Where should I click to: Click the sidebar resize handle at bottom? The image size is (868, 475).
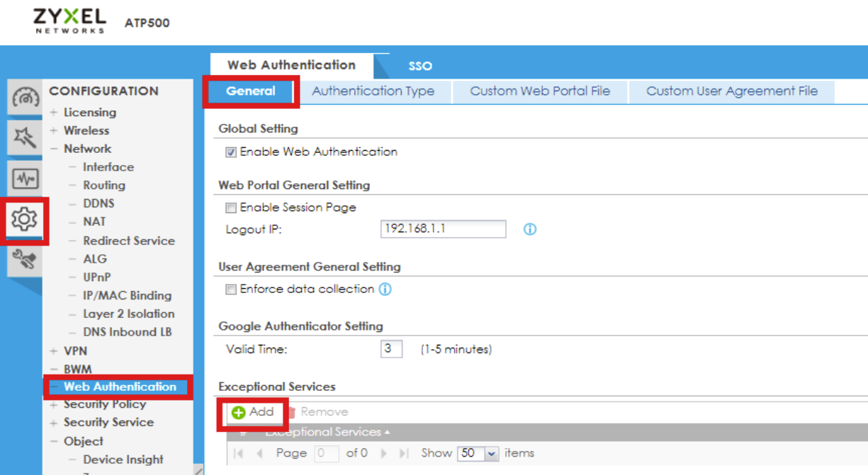[x=198, y=470]
